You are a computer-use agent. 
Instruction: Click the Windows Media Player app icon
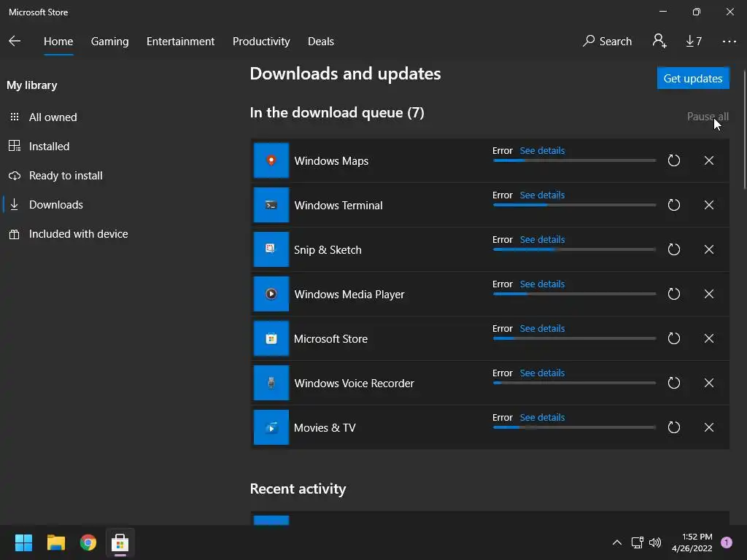[x=271, y=294]
